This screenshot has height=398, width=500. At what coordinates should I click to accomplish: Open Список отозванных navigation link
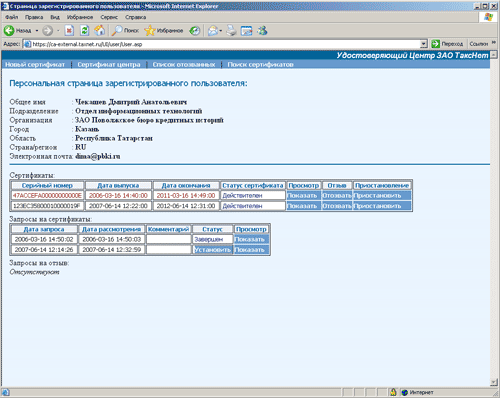click(x=184, y=64)
